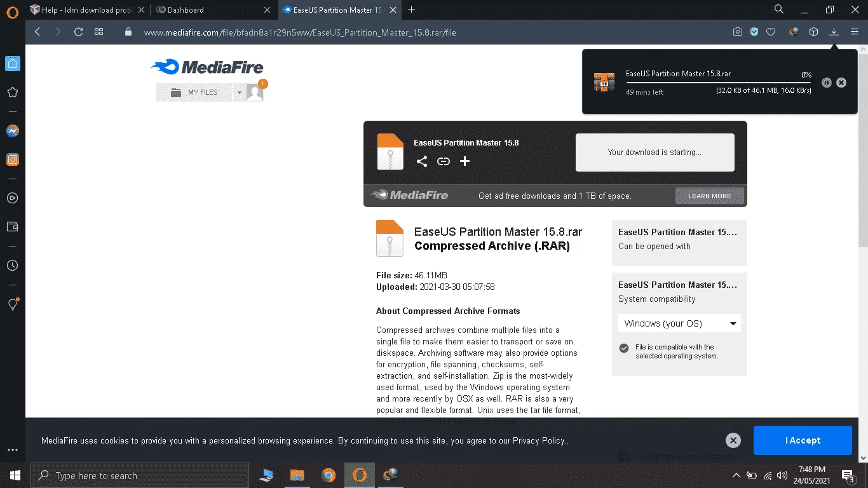Open the Windows Start menu
Viewport: 868px width, 488px height.
tap(15, 475)
